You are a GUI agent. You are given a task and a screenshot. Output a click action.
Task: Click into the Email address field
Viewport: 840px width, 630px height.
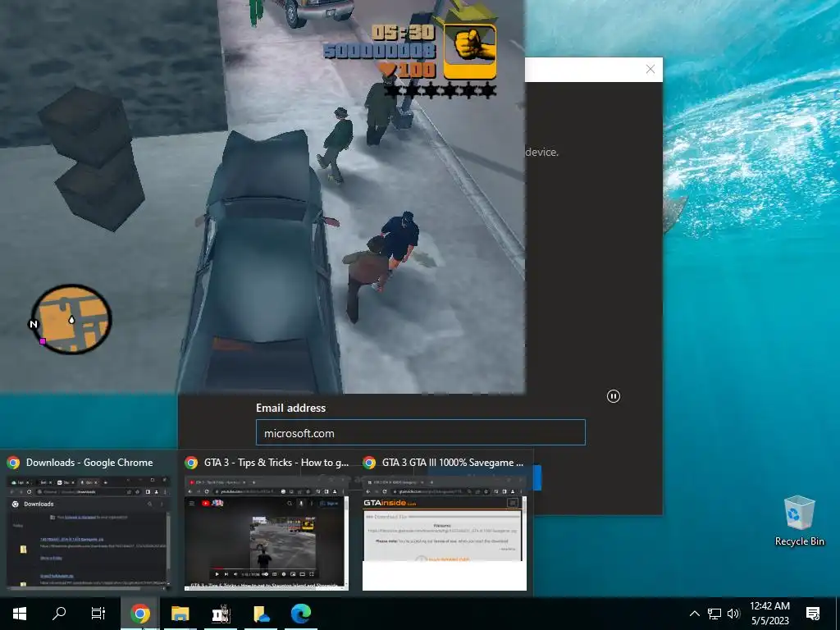(421, 433)
